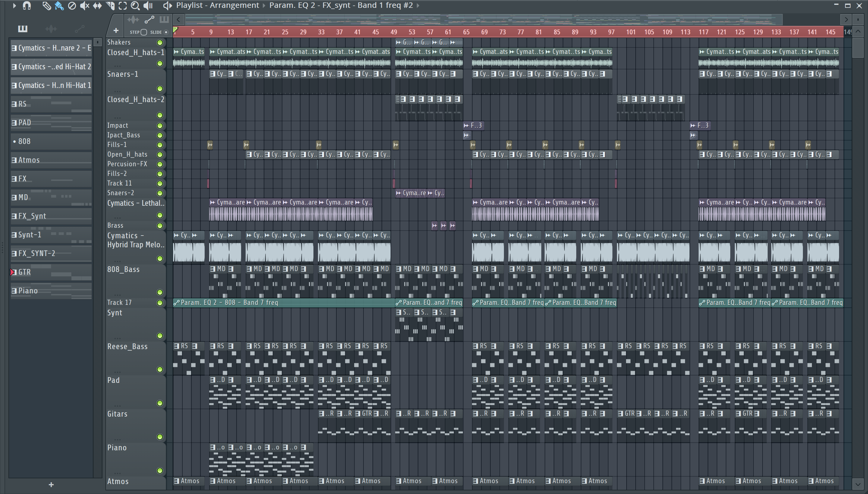Mute the Reese_Bass track
This screenshot has height=494, width=868.
[159, 370]
